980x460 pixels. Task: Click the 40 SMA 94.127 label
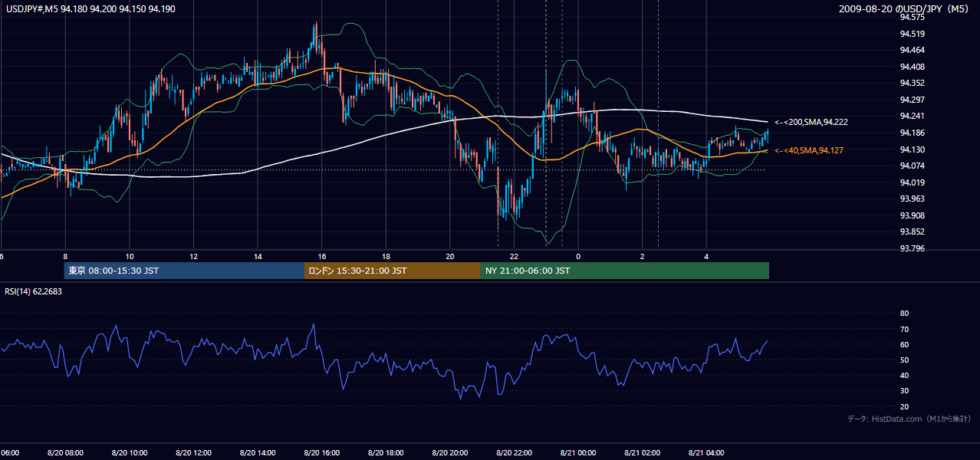[808, 150]
